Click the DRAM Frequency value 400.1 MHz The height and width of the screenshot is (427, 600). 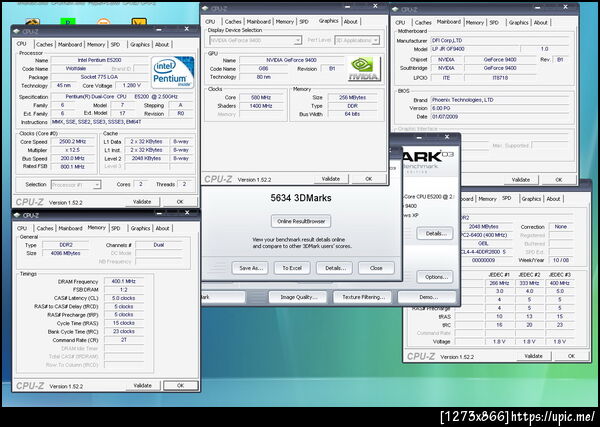[x=124, y=281]
